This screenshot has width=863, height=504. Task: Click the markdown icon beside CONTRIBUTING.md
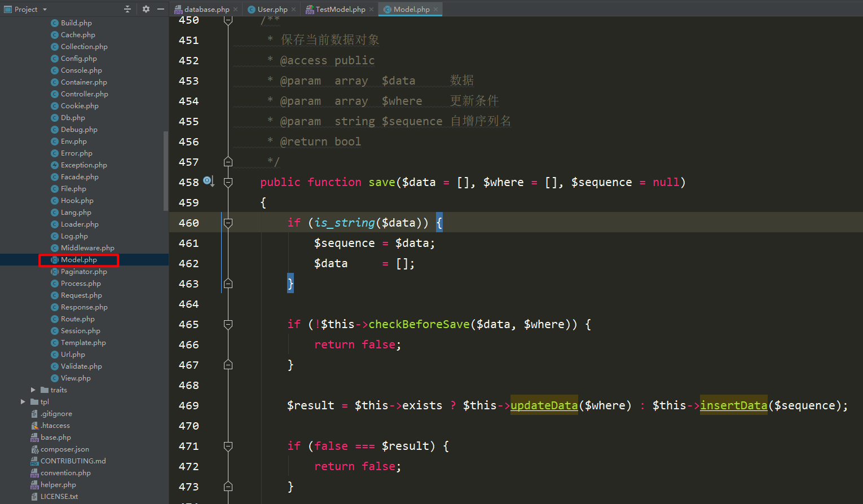pos(34,461)
